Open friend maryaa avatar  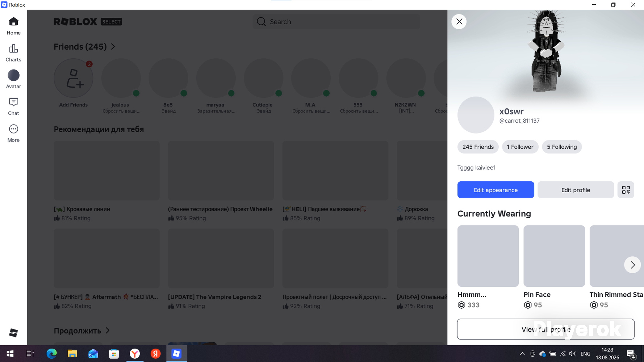(216, 78)
